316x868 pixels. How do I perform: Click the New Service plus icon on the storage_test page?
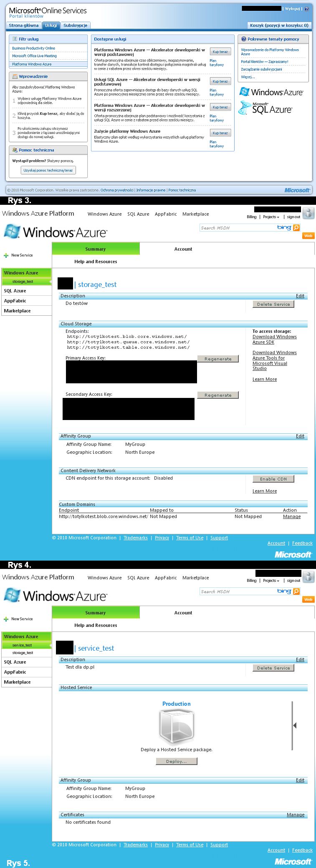pos(6,255)
